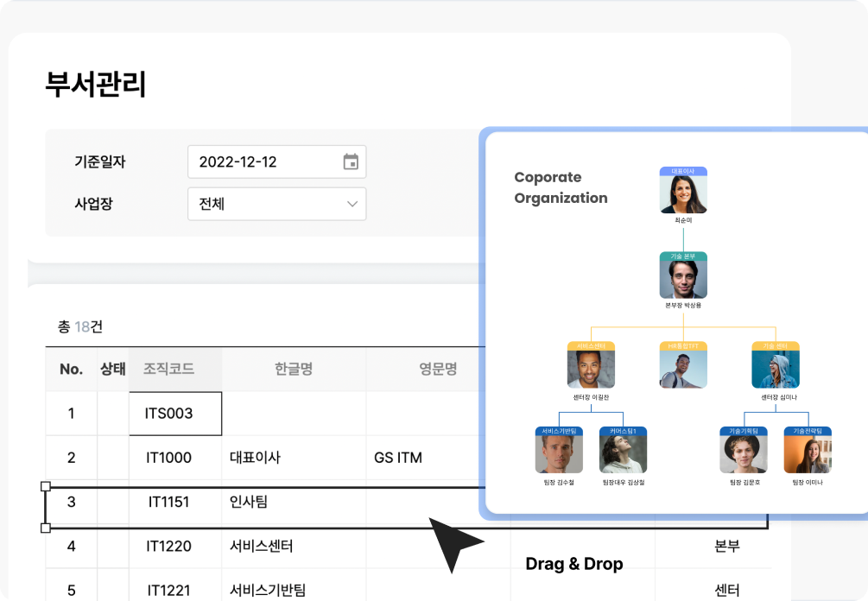Open the calendar picker for 기준일자

[351, 161]
